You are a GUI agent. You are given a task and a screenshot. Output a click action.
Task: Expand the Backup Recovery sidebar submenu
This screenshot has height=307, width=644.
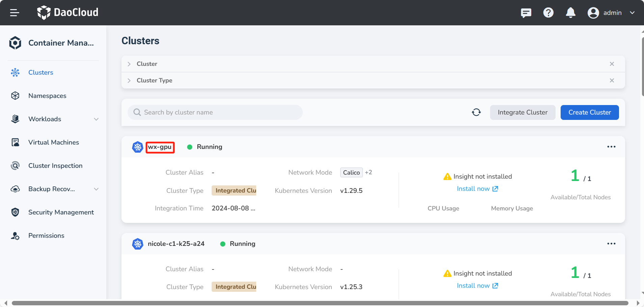(96, 189)
